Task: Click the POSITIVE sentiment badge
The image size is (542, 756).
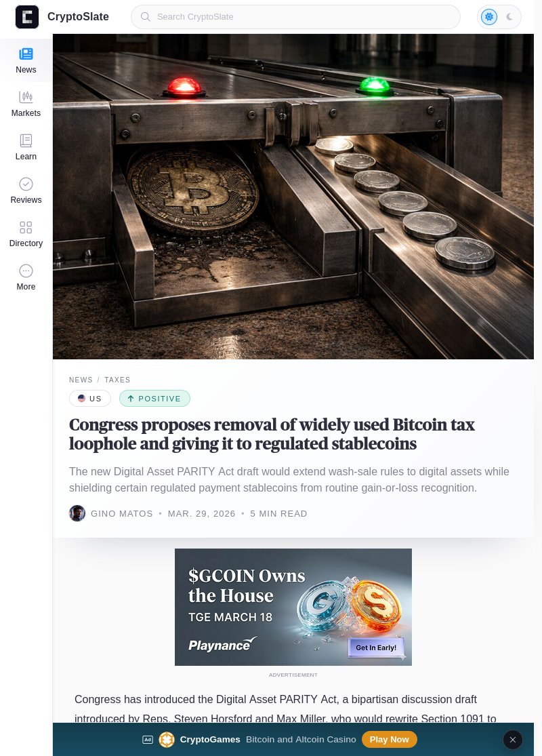Action: tap(154, 399)
